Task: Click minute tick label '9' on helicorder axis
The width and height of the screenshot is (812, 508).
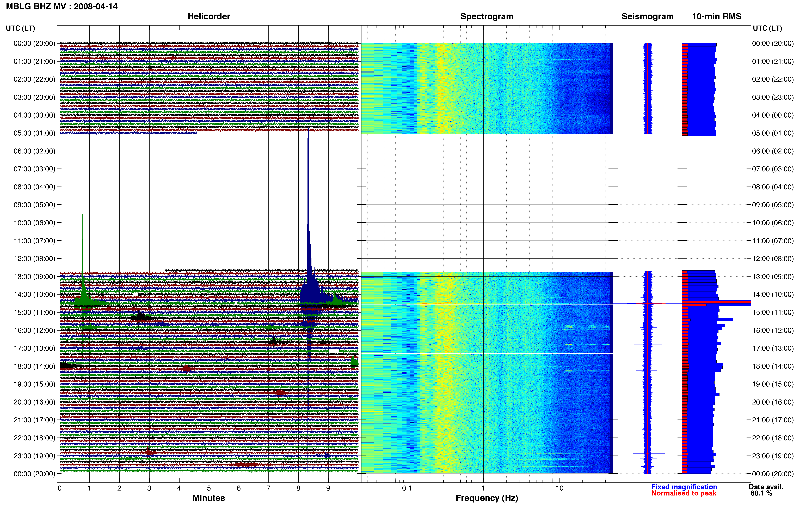Action: [x=328, y=488]
